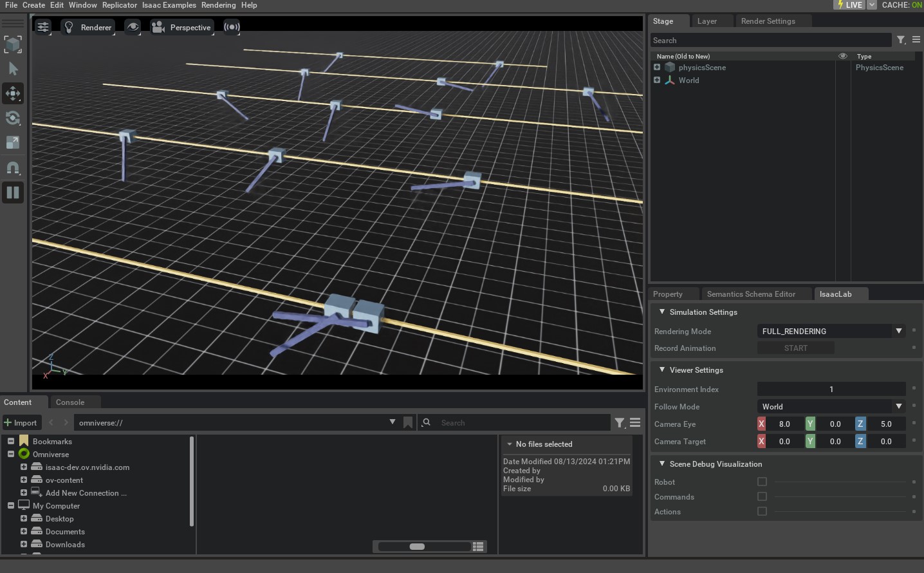Bookmark the current content path
Image resolution: width=924 pixels, height=573 pixels.
pyautogui.click(x=408, y=422)
